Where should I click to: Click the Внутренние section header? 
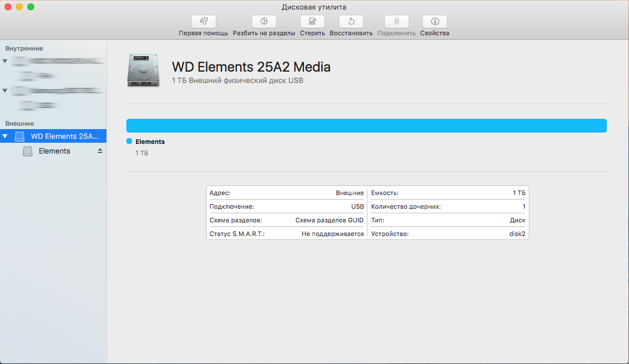coord(24,48)
